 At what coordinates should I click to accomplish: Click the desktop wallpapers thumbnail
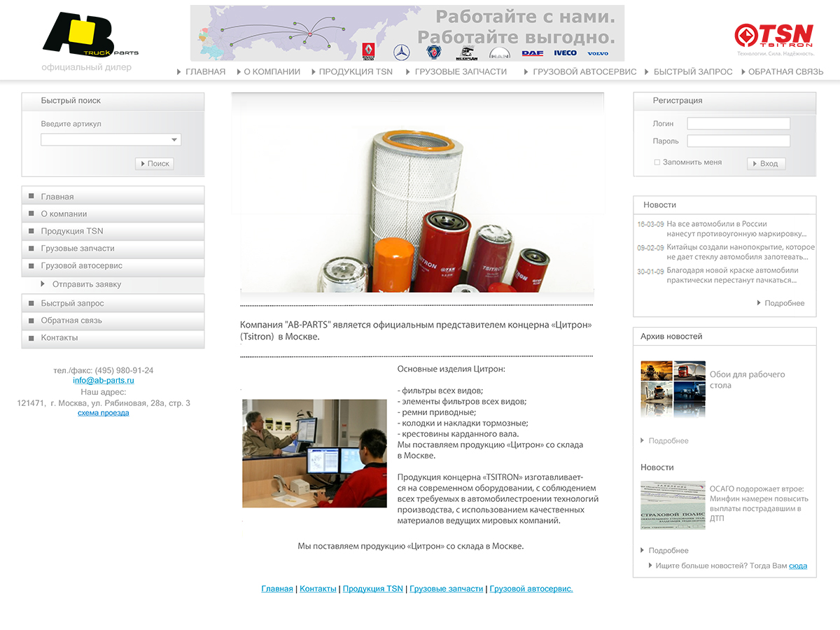tap(673, 389)
